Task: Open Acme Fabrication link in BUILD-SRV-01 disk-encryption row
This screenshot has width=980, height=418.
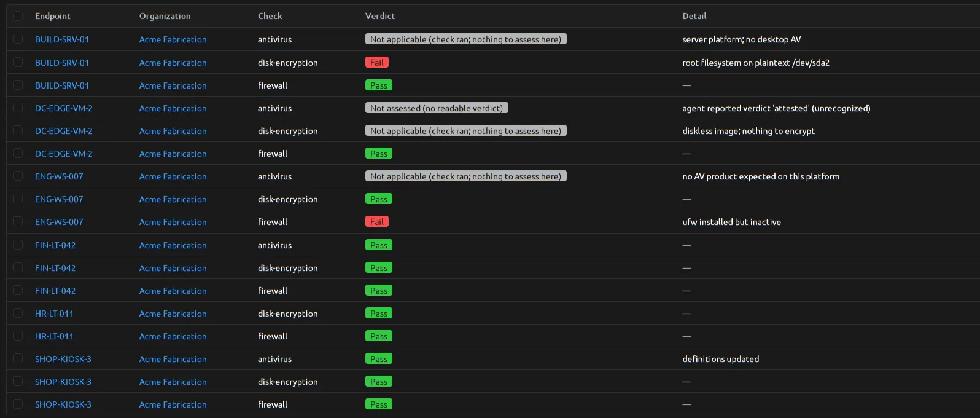Action: tap(173, 63)
